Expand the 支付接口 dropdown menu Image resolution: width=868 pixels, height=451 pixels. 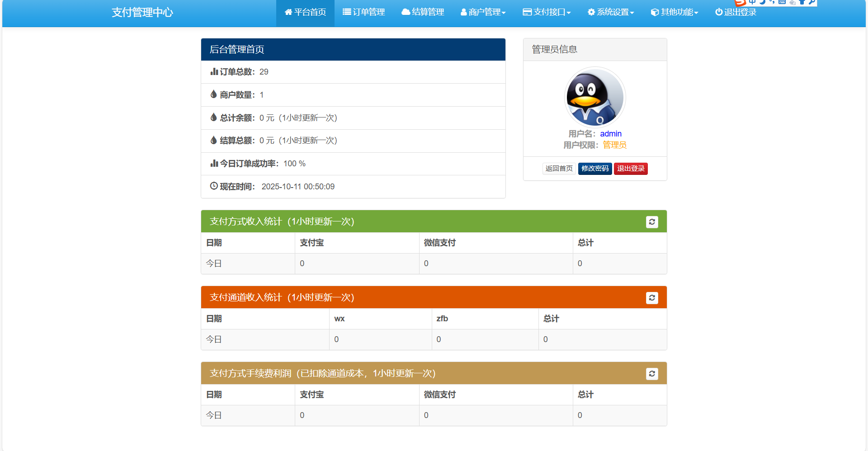(547, 12)
